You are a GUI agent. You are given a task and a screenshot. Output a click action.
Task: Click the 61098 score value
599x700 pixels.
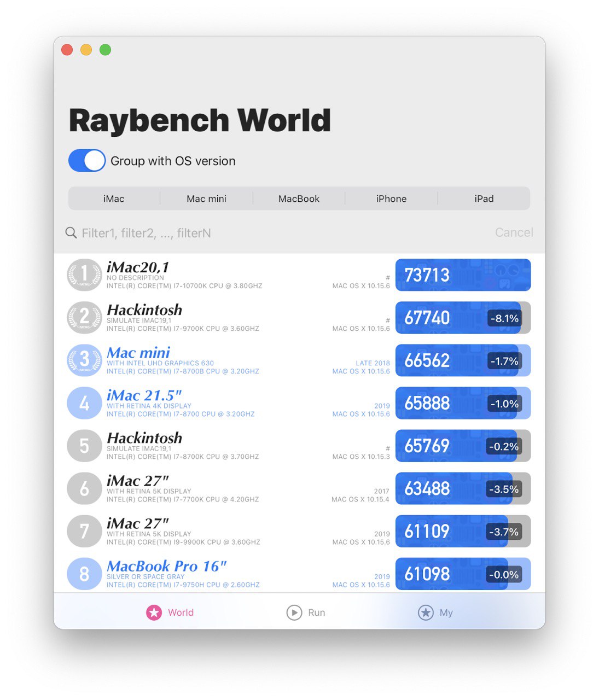point(427,574)
